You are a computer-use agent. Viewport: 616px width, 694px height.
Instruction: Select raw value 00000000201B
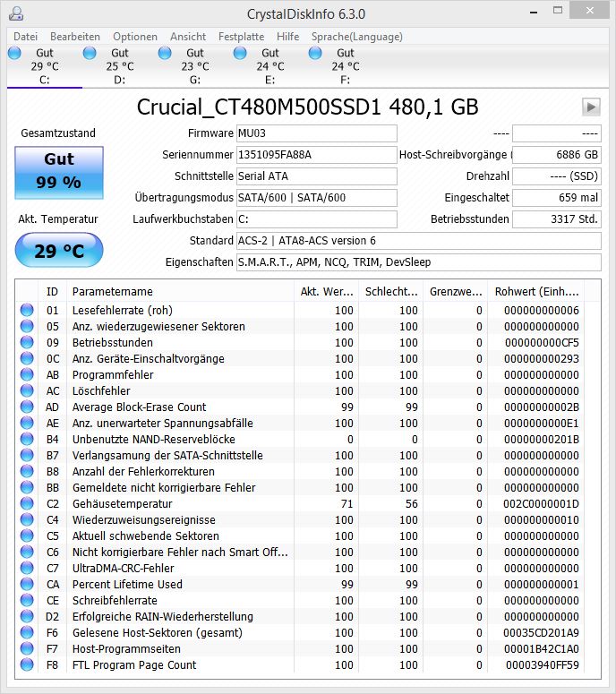(541, 439)
